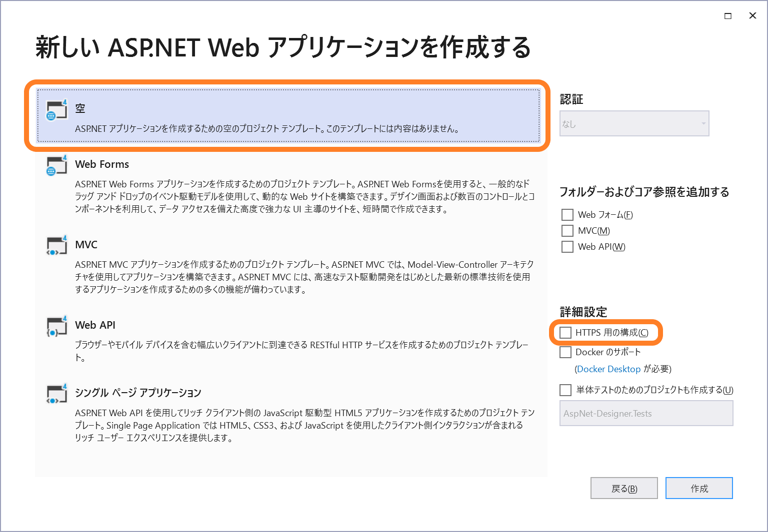Click the 空 (Empty) template icon

tap(56, 109)
